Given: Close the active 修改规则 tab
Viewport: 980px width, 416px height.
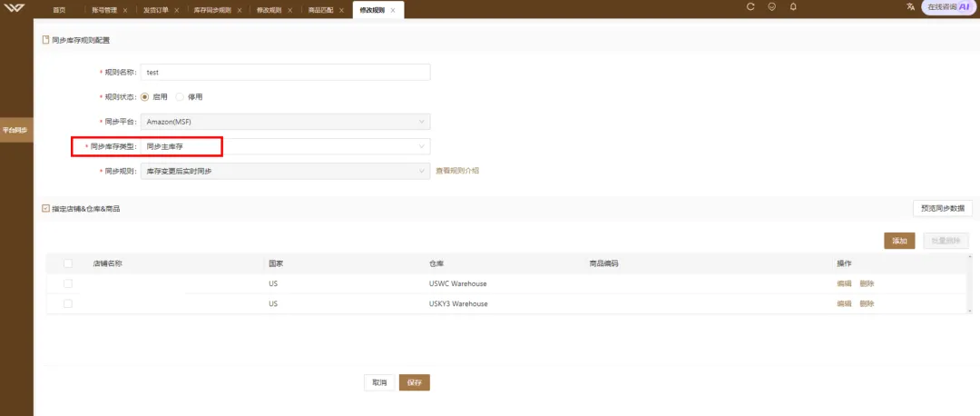Looking at the screenshot, I should [x=393, y=11].
